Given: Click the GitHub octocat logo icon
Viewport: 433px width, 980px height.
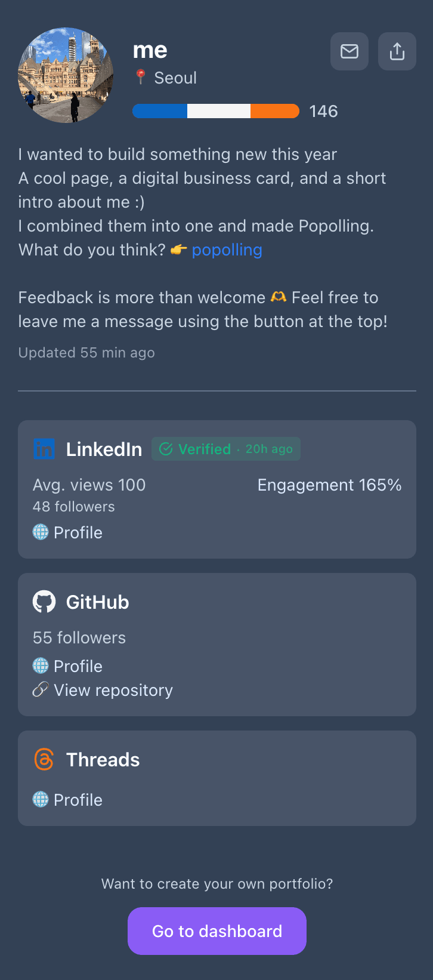Looking at the screenshot, I should coord(44,602).
